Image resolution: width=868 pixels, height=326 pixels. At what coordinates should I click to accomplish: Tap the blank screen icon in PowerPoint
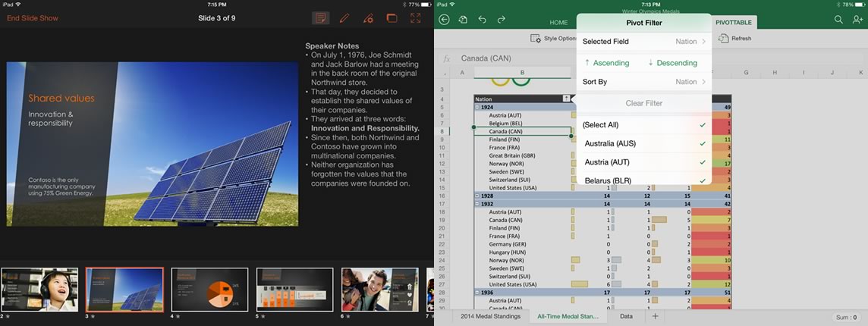(x=392, y=18)
